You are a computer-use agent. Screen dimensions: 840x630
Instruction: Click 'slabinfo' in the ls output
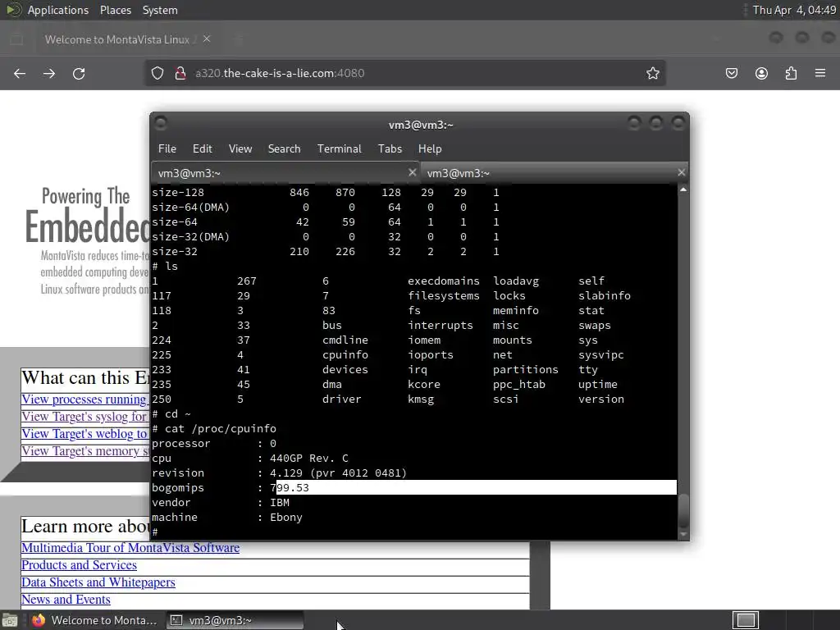(x=605, y=295)
